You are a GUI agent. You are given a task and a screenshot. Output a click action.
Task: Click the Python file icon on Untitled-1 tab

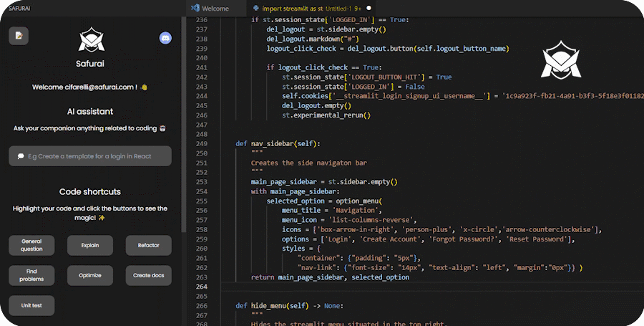(x=256, y=8)
